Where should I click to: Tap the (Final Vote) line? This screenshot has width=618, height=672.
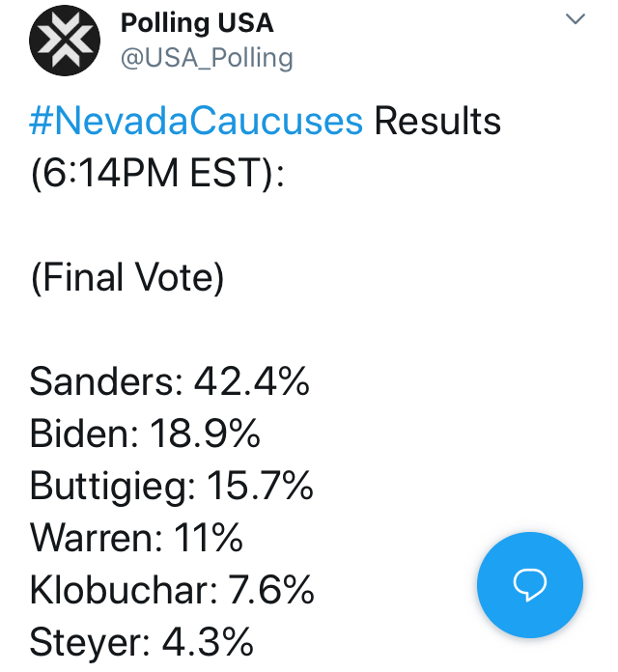[x=127, y=278]
